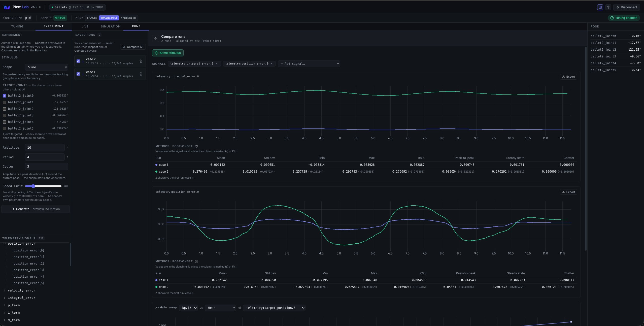
Task: Open the Shape dropdown showing Sine
Action: (x=47, y=67)
